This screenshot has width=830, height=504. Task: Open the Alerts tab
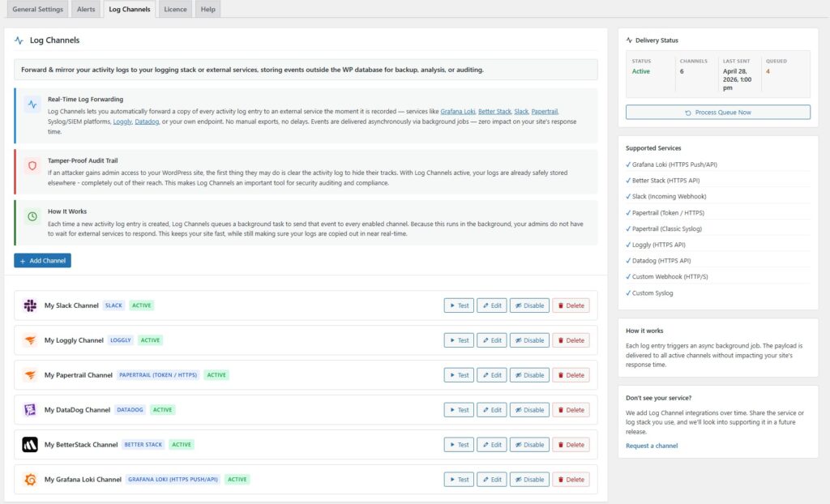[86, 9]
